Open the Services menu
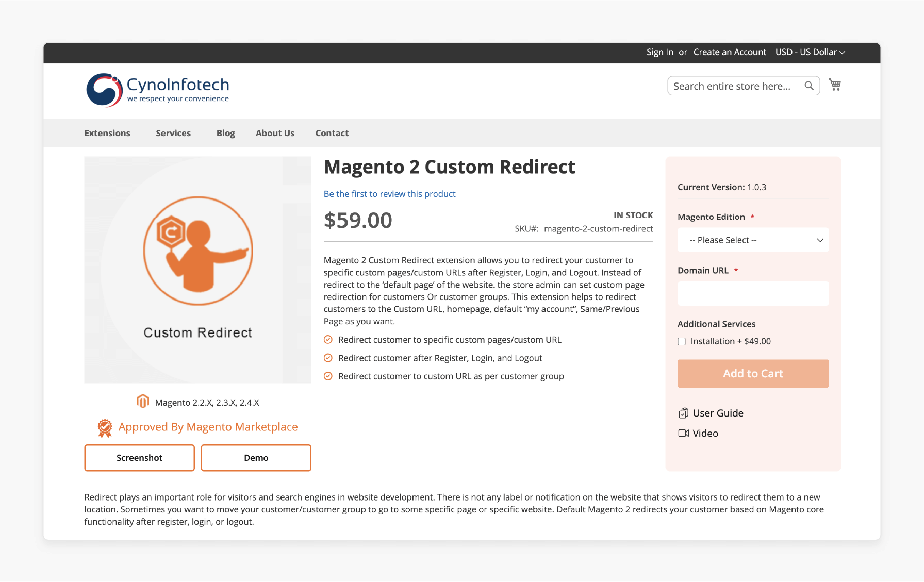The width and height of the screenshot is (924, 582). 173,133
